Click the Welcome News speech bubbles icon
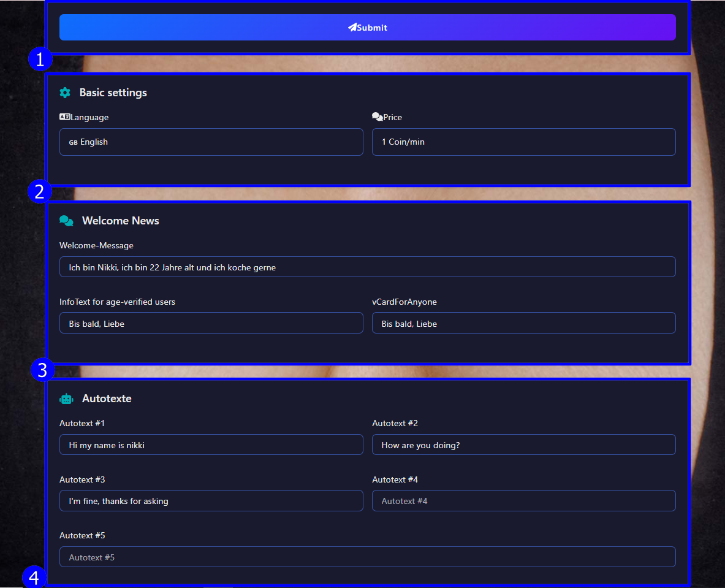Screen dimensions: 725x588 click(x=66, y=221)
